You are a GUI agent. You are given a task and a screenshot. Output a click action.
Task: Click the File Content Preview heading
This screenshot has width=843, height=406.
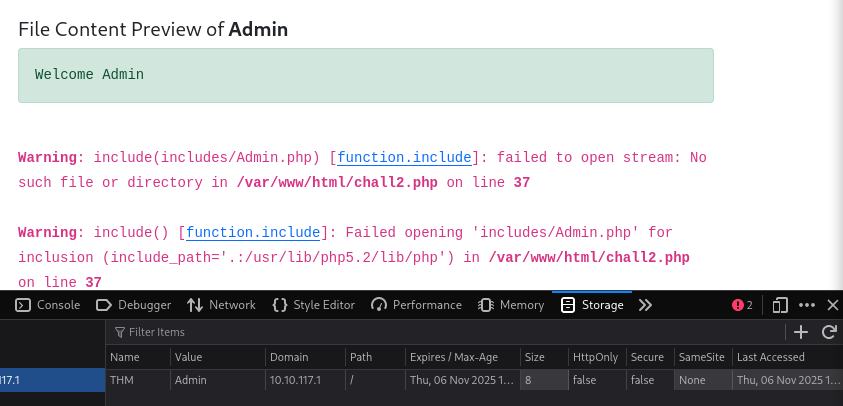pyautogui.click(x=153, y=29)
